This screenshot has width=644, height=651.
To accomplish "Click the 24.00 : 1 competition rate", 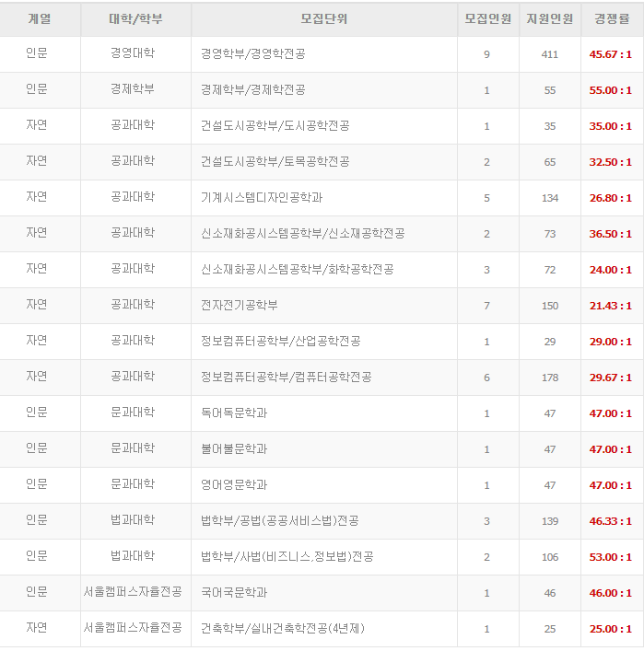I will coord(610,270).
